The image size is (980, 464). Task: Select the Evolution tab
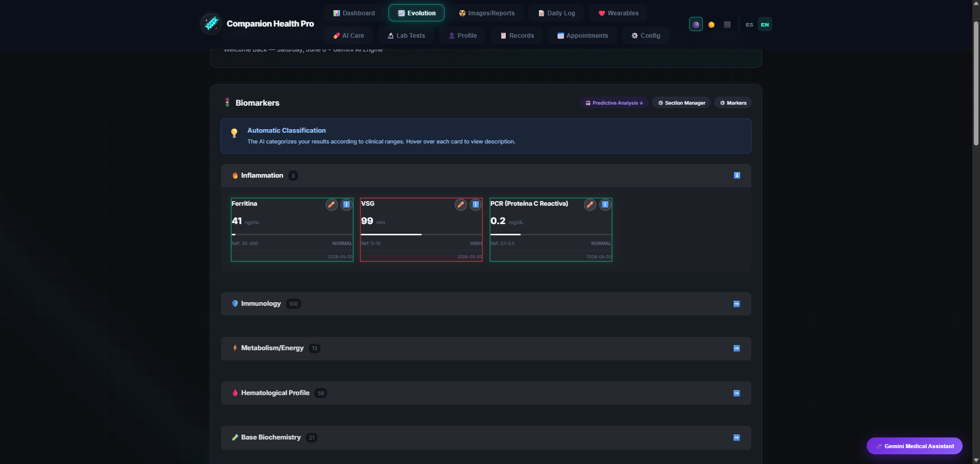coord(416,13)
